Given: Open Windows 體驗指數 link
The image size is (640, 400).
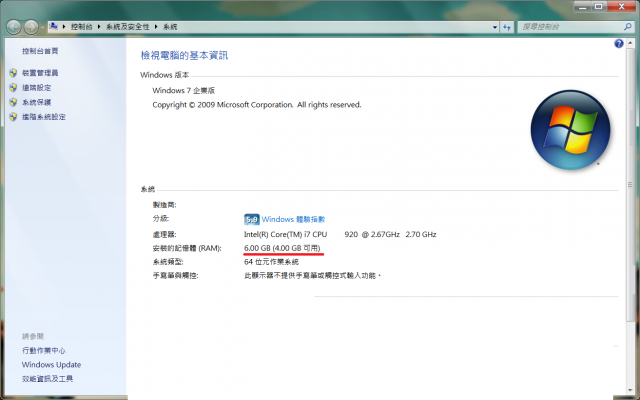Looking at the screenshot, I should pos(293,219).
